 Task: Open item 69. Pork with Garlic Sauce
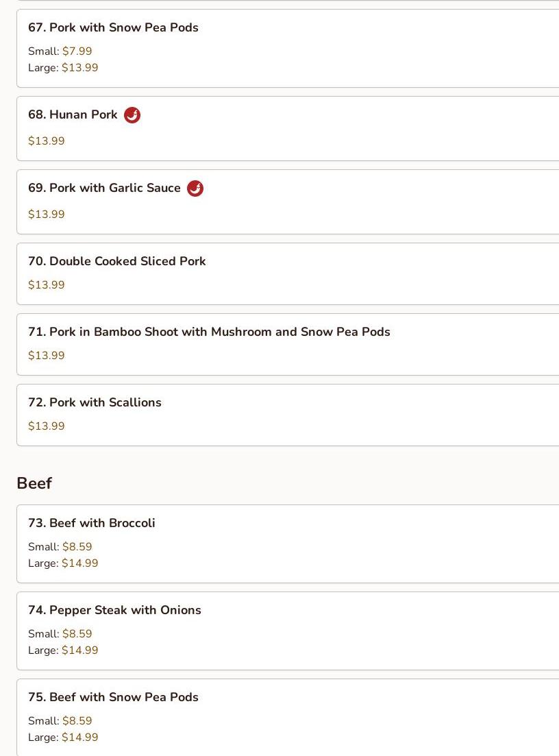(104, 188)
